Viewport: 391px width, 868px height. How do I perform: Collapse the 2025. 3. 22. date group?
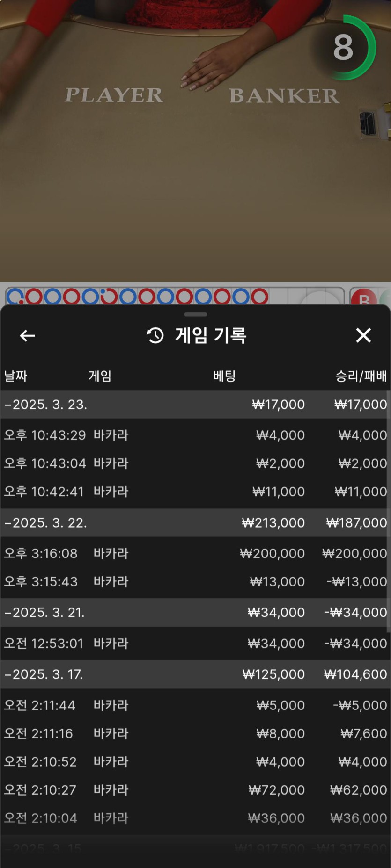coord(46,522)
